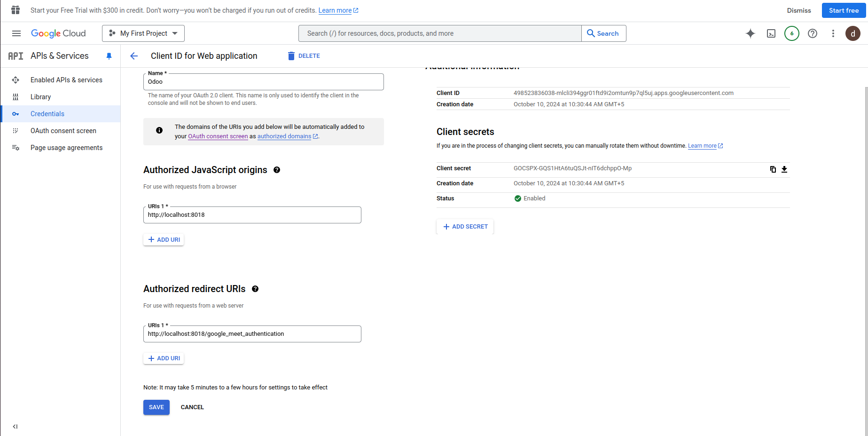Delete this client ID

coord(304,56)
